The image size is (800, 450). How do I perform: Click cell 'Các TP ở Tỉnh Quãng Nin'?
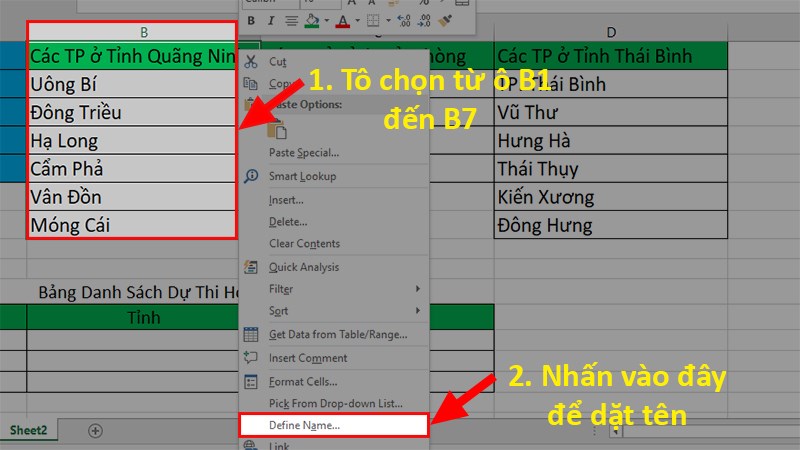pos(132,56)
